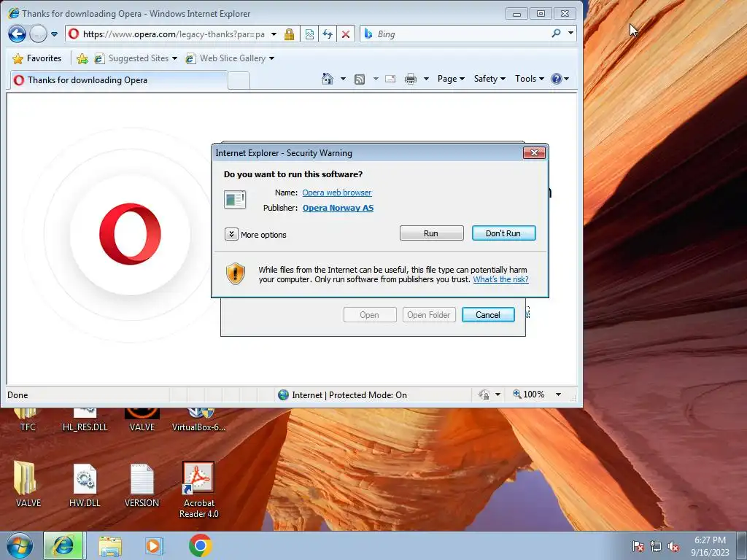Click the Read Mail envelope icon
747x560 pixels.
pyautogui.click(x=390, y=79)
